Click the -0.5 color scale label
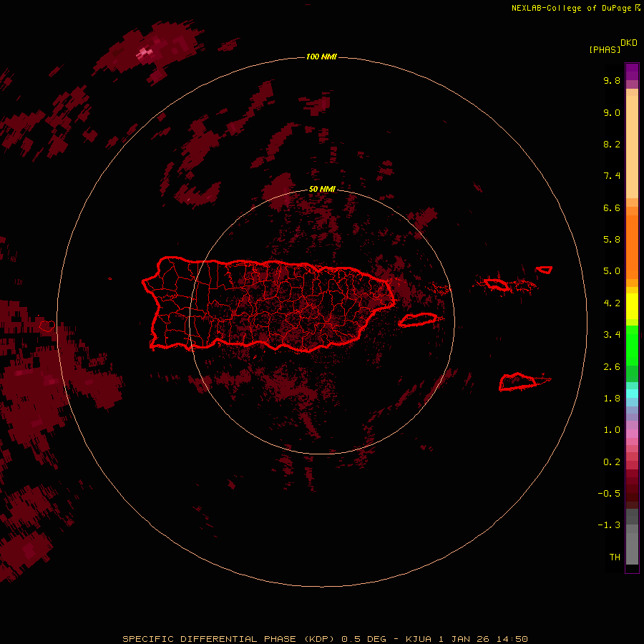Screen dimensions: 644x644 point(609,494)
